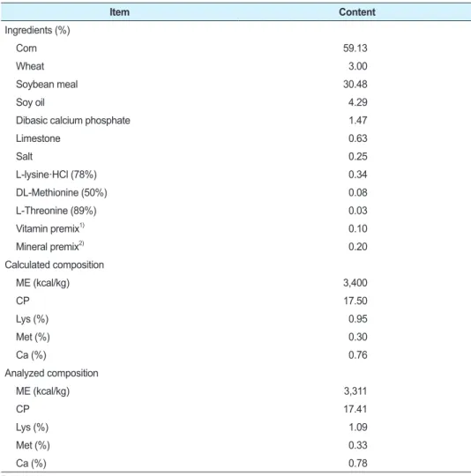Select the Dibasic calcium phosphate label
This screenshot has height=476, width=471.
click(x=73, y=121)
